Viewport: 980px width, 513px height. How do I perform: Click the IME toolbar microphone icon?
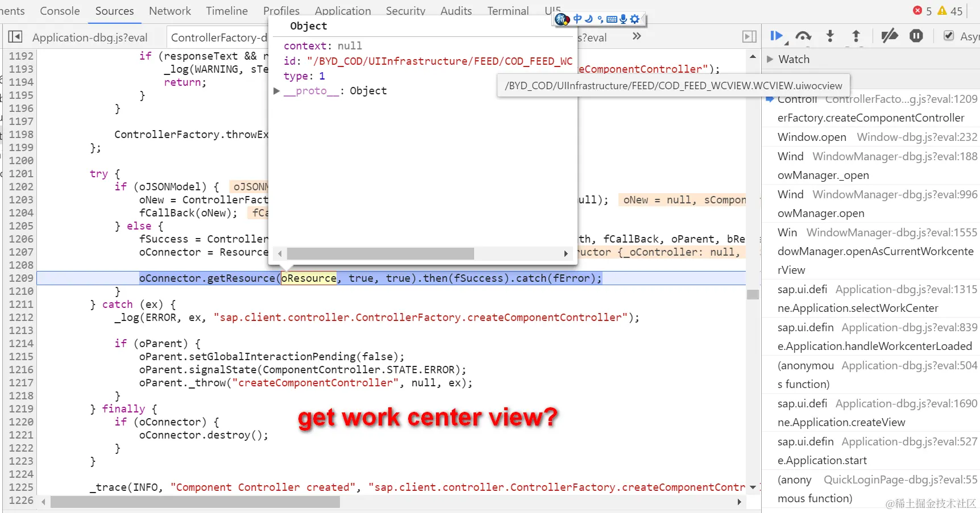[x=624, y=19]
